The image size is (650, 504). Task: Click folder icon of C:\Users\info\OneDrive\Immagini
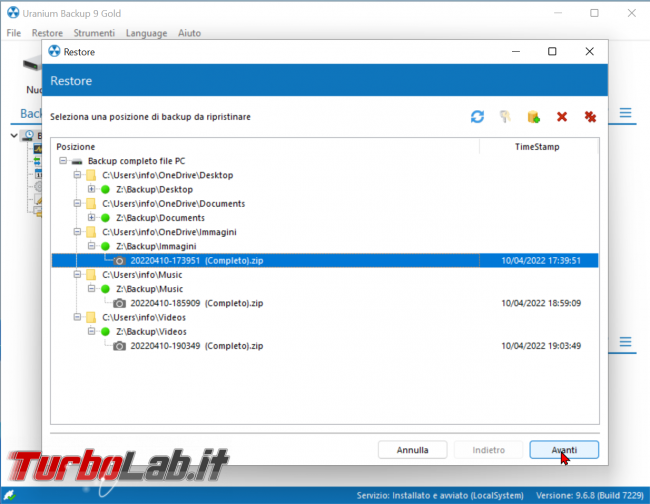point(91,232)
